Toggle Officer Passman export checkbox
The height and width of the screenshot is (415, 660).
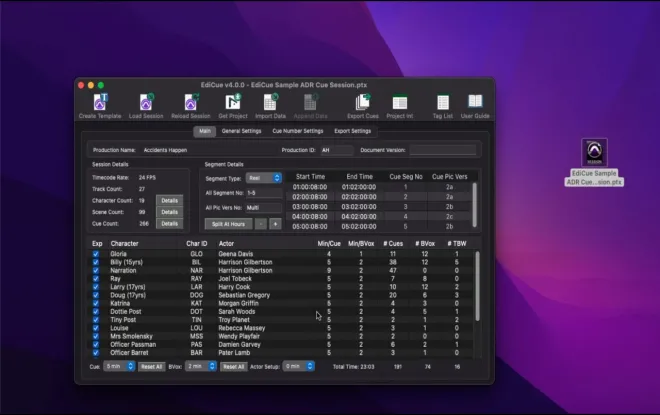pos(96,344)
